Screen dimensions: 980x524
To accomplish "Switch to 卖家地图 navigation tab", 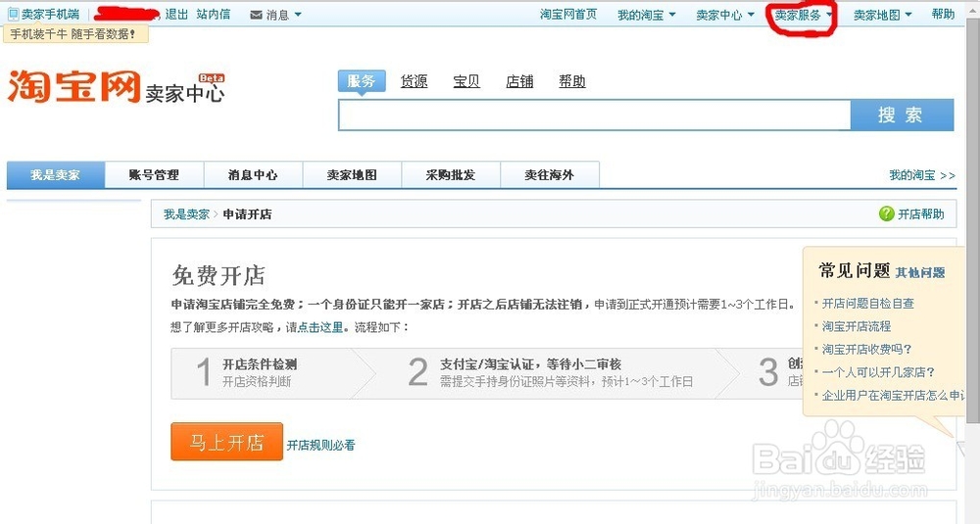I will 352,175.
